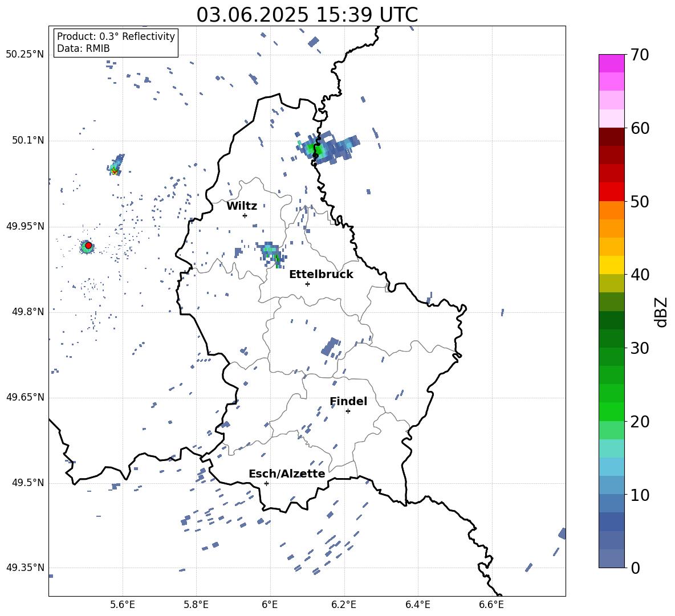Viewport: 675px width, 616px height.
Task: Click the Esch/Alzette station cross marker
Action: click(266, 483)
